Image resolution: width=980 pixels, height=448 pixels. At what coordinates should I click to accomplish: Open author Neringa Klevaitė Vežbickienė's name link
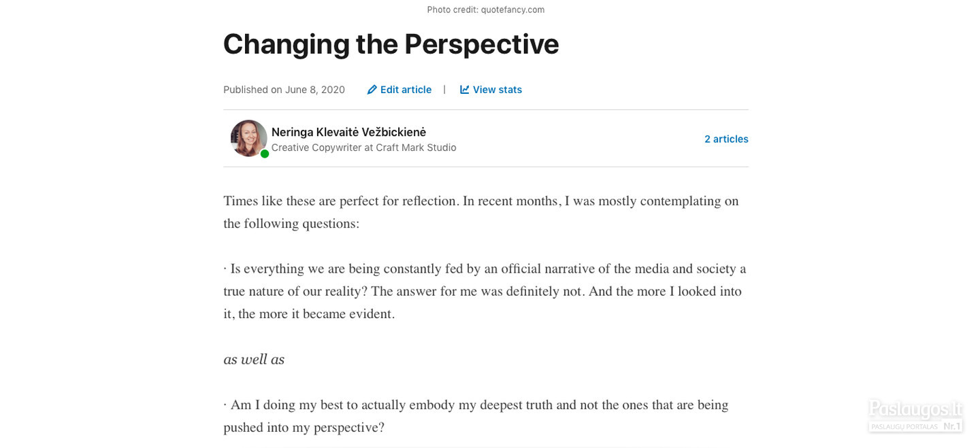pyautogui.click(x=348, y=132)
